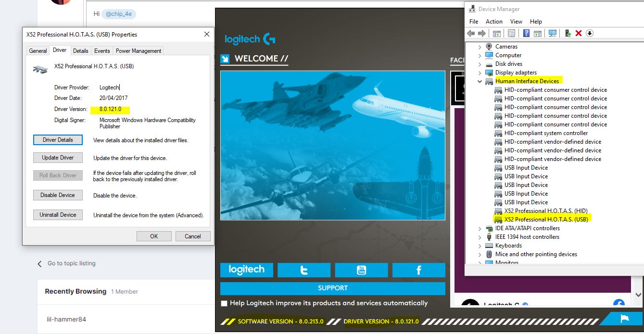Image resolution: width=644 pixels, height=334 pixels.
Task: Expand the Keyboards node
Action: pos(480,246)
